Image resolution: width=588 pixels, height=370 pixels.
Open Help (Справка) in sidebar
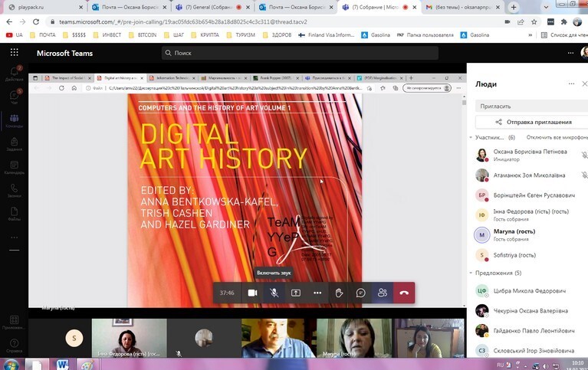(x=15, y=345)
